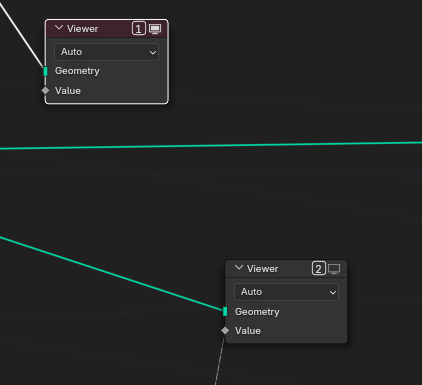The image size is (422, 385).
Task: Click the Geometry input socket of Viewer 1
Action: (x=46, y=71)
